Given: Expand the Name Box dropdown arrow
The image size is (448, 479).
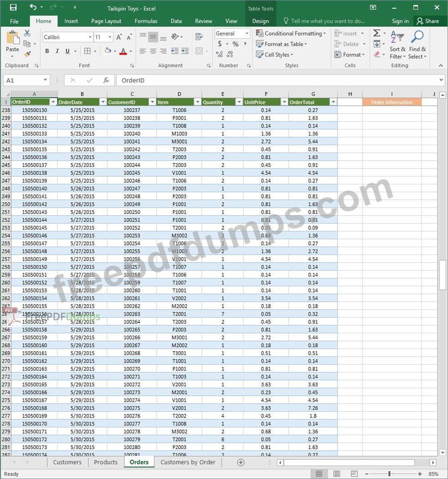Looking at the screenshot, I should pos(45,80).
